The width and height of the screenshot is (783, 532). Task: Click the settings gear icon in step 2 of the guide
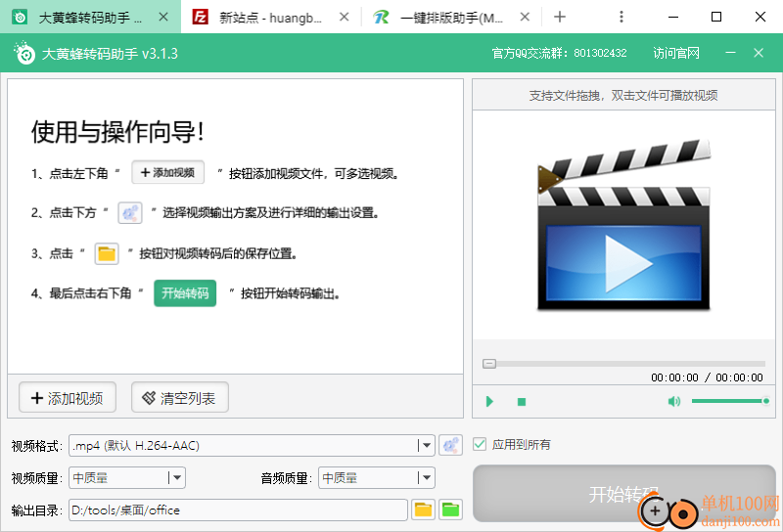[x=130, y=213]
